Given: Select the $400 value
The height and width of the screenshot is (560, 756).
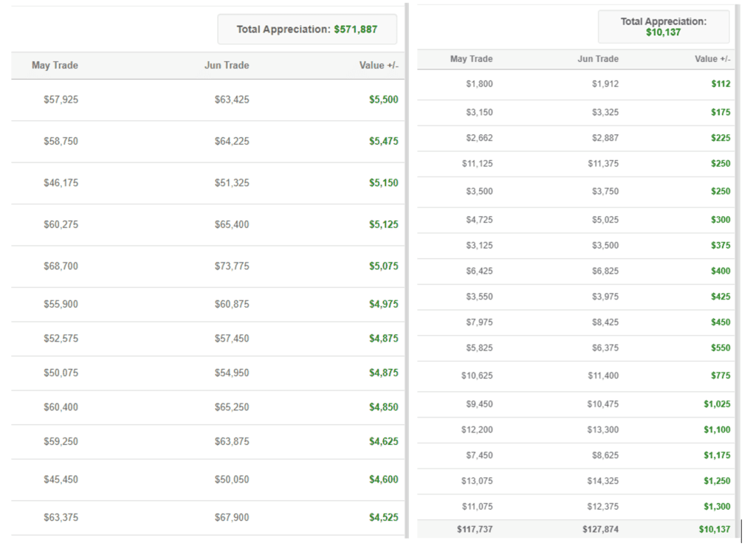Looking at the screenshot, I should (x=721, y=271).
